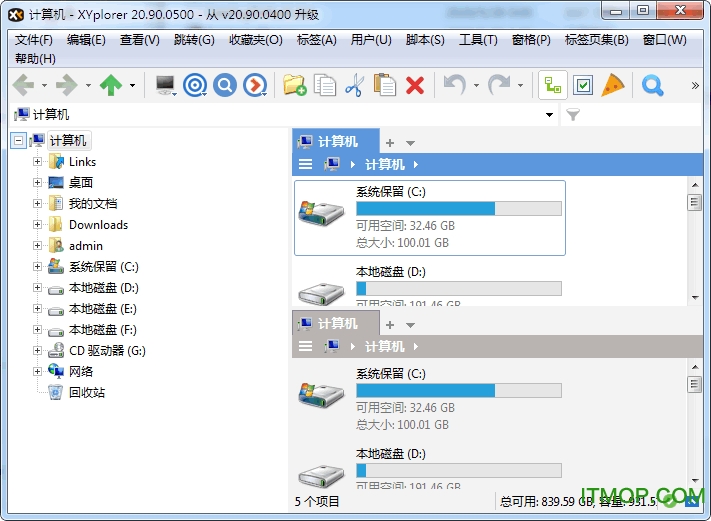
Task: Select 本地磁盘 (D:) drive in upper pane
Action: (430, 284)
